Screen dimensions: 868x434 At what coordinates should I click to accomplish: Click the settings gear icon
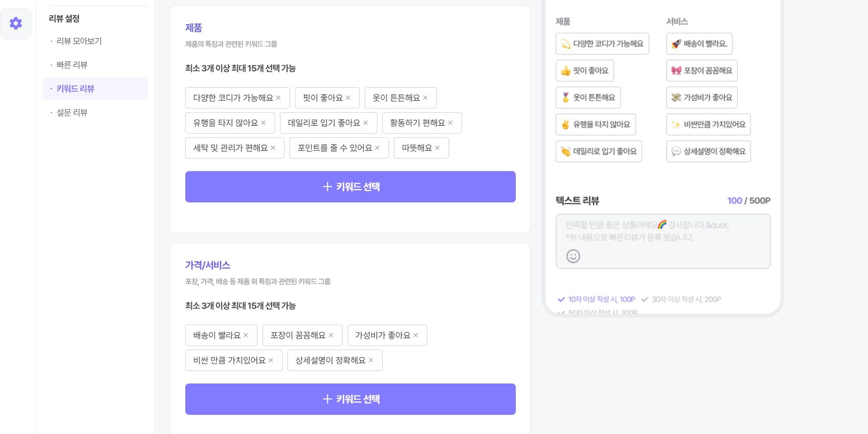[16, 23]
